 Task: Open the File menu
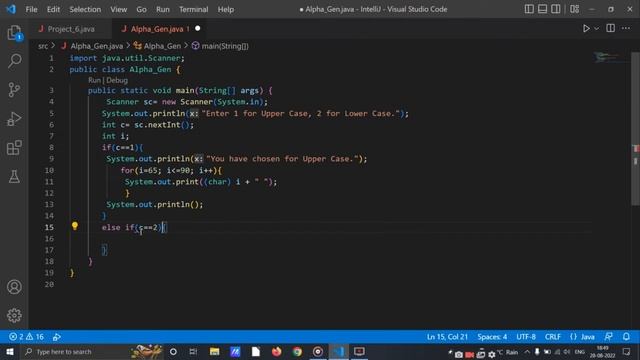click(x=31, y=9)
